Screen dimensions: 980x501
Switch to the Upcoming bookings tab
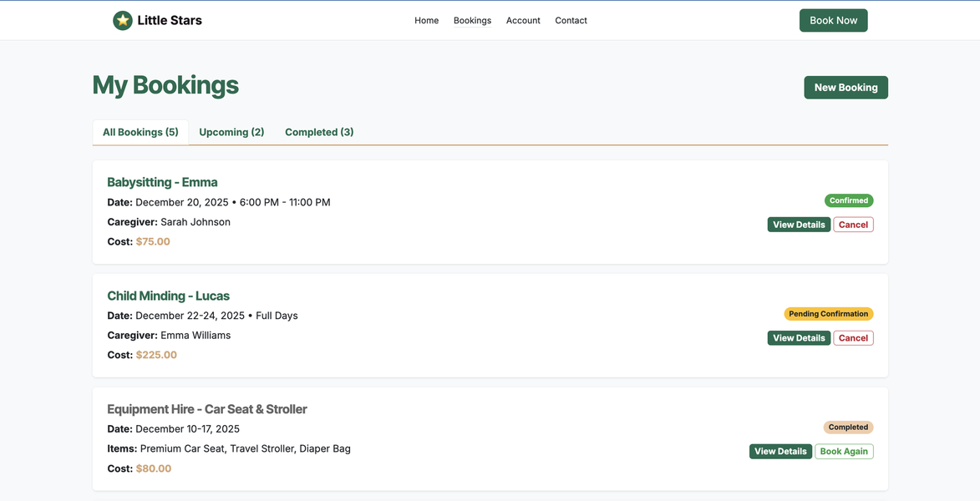pos(231,131)
